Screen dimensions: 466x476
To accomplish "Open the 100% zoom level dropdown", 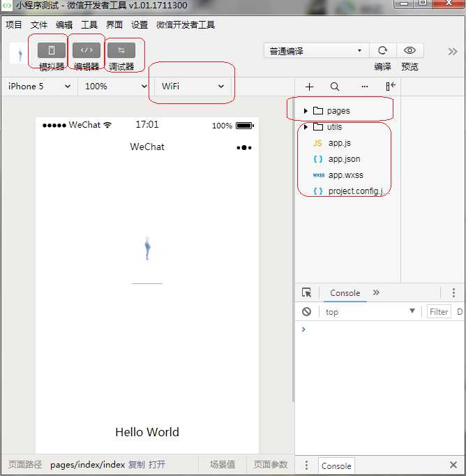I will [115, 87].
